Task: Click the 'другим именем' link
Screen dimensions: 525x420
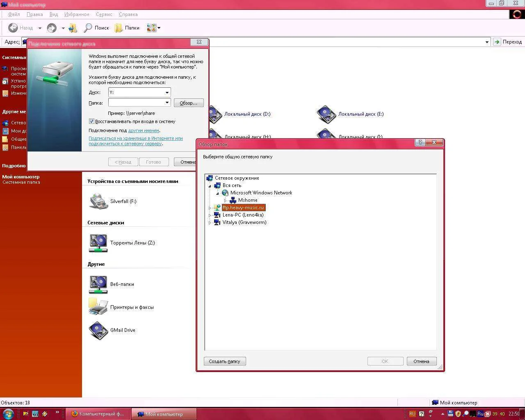Action: point(144,130)
